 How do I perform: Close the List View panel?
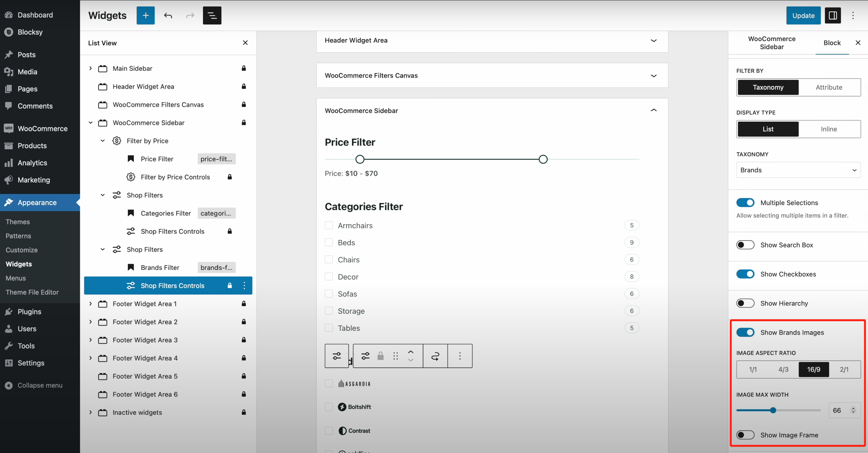click(245, 43)
